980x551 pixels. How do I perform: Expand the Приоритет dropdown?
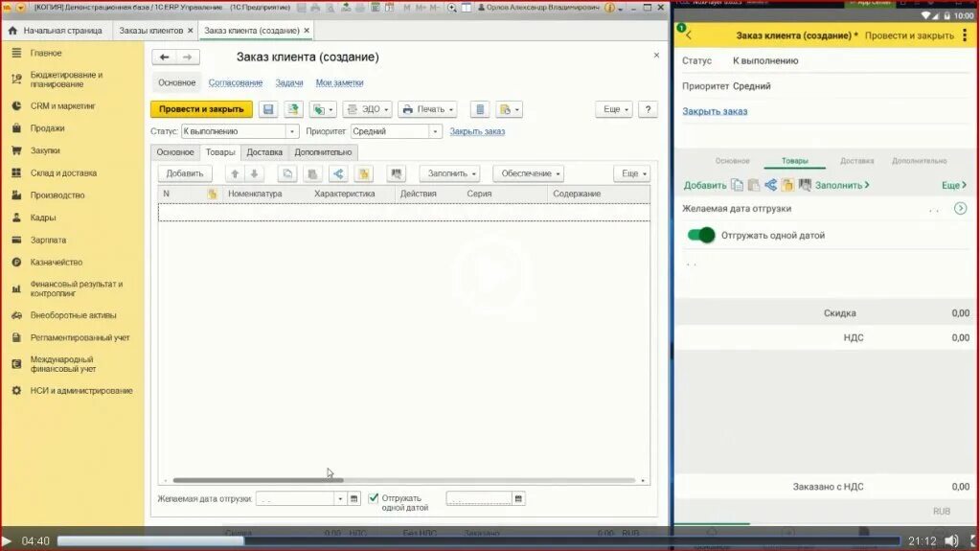pyautogui.click(x=435, y=131)
